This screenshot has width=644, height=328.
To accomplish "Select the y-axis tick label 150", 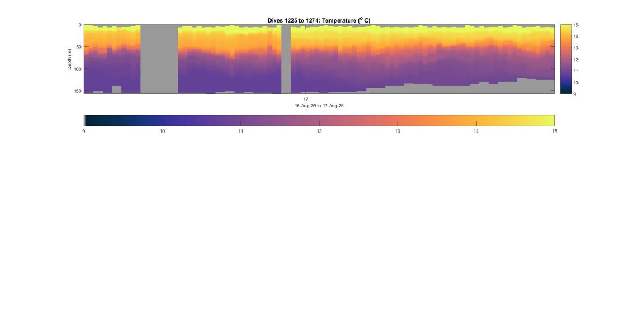I will 78,91.
